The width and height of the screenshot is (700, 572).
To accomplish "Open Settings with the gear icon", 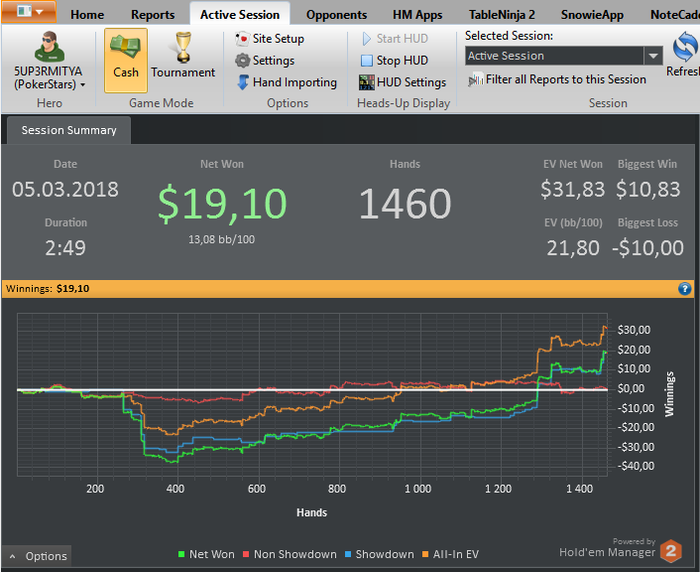I will [265, 60].
